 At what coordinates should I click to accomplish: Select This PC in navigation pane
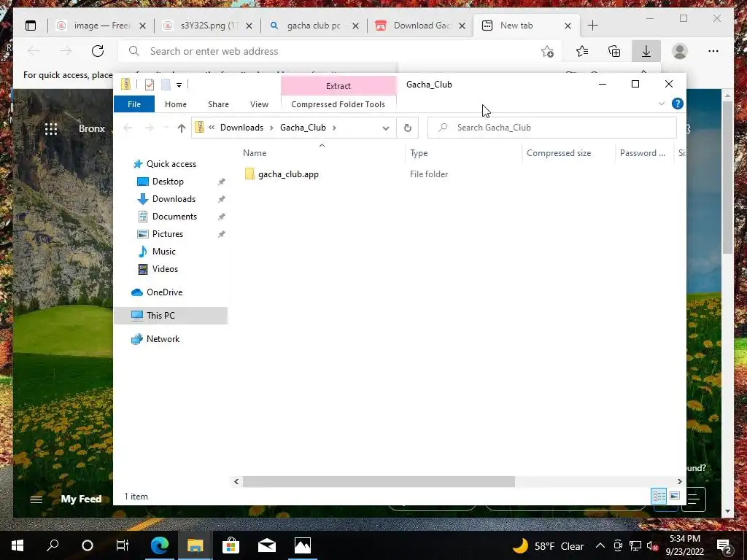point(171,316)
